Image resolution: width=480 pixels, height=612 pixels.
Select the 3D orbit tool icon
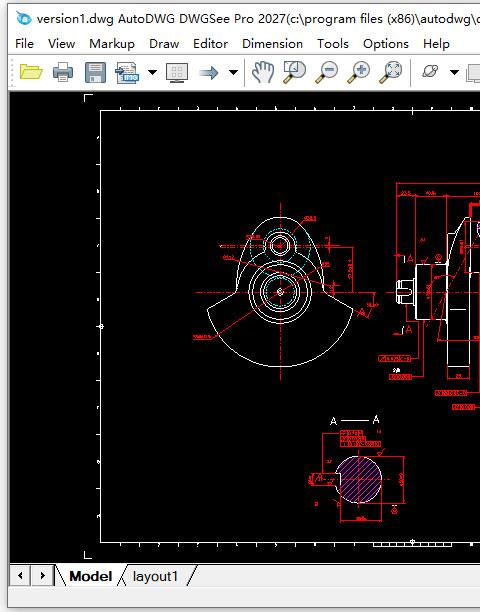430,72
